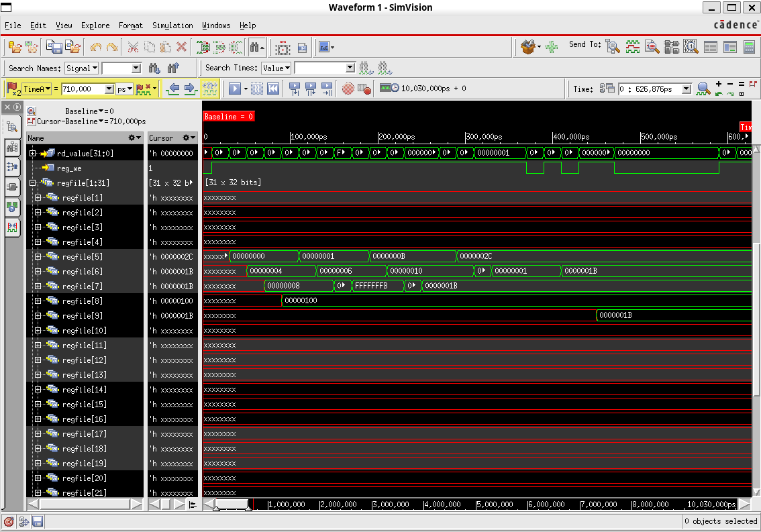Expand the regfile[9] entry

coord(38,315)
